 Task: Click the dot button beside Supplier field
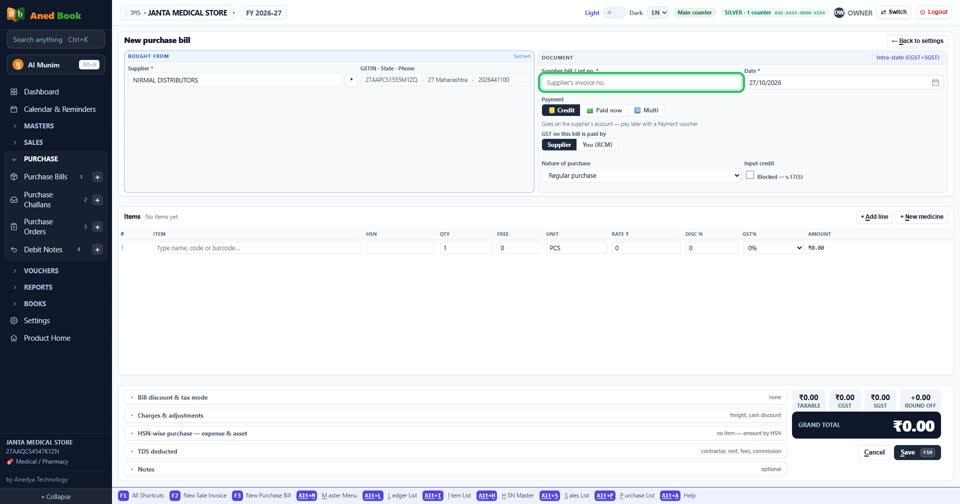(351, 80)
